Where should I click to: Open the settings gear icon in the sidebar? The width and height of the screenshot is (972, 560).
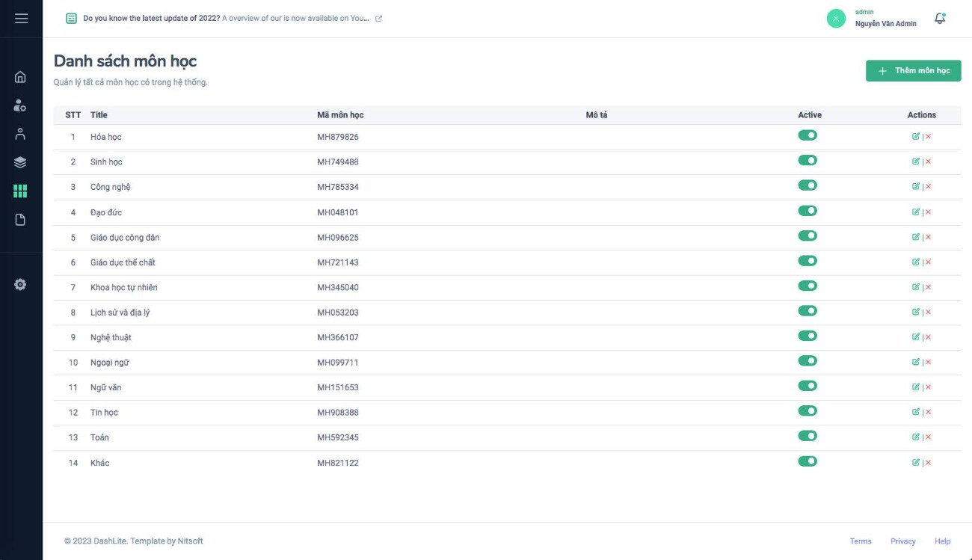pyautogui.click(x=20, y=284)
